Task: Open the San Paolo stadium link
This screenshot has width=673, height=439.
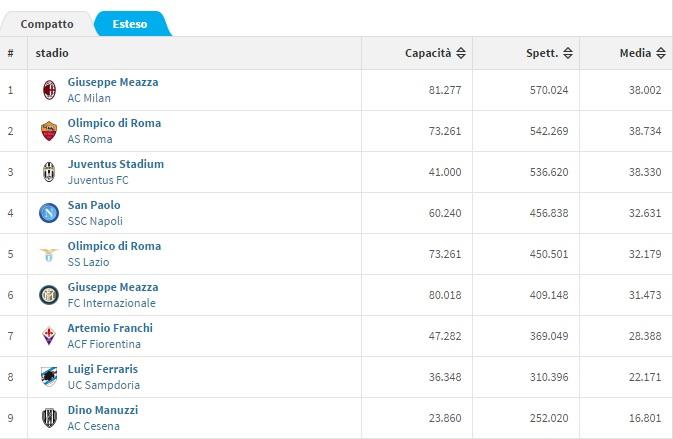Action: (x=93, y=205)
